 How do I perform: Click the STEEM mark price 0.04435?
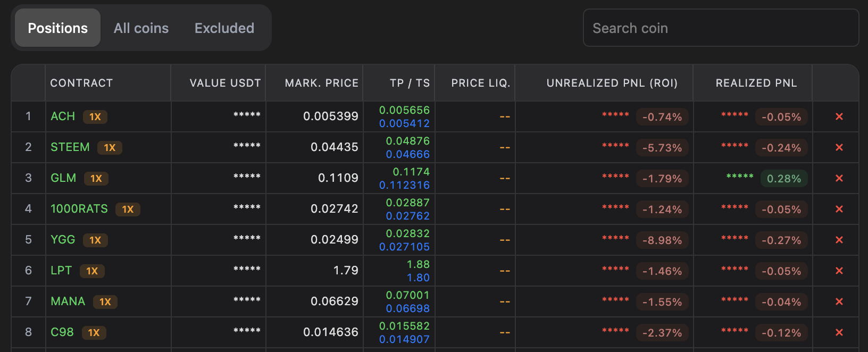[335, 147]
